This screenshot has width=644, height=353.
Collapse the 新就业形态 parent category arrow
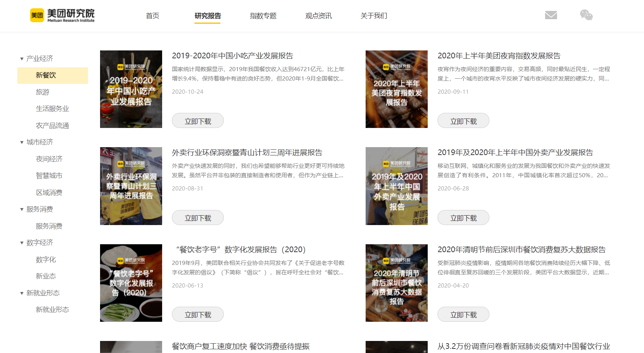(22, 293)
